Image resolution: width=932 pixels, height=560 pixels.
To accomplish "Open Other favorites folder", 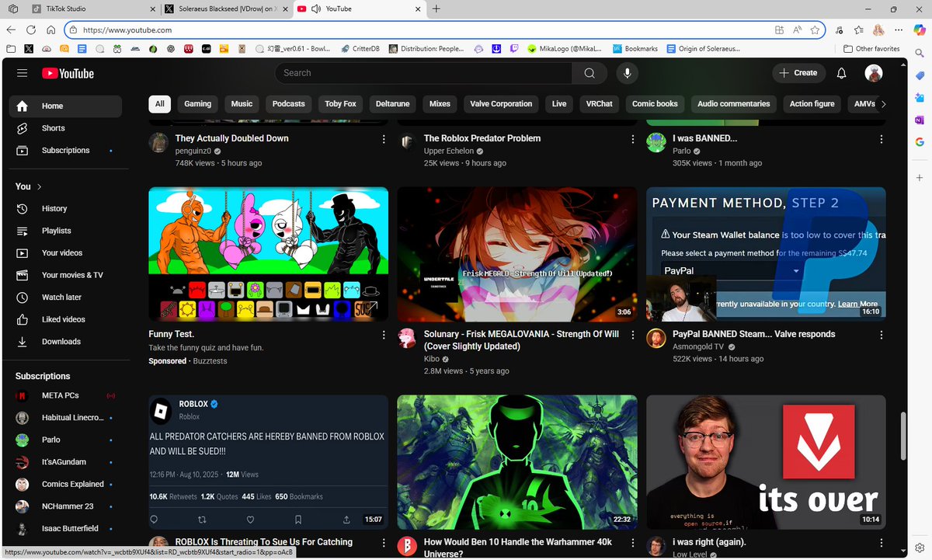I will click(x=871, y=48).
